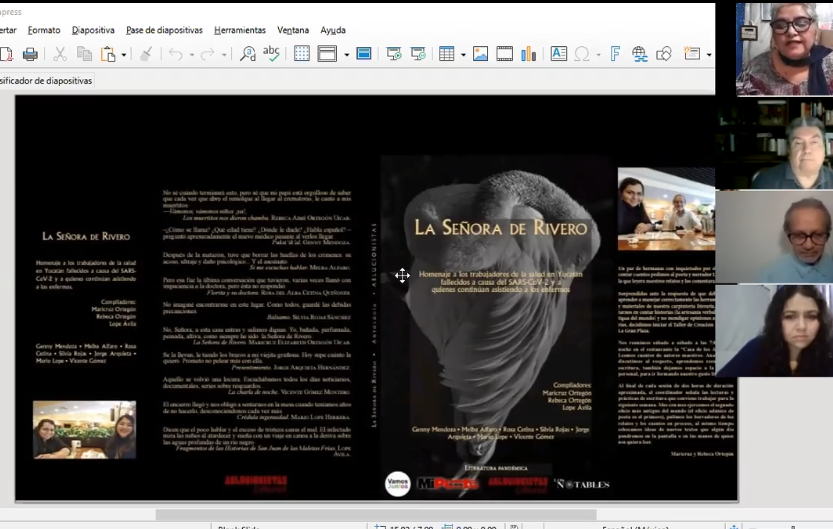Click the Print icon in toolbar

[x=30, y=54]
